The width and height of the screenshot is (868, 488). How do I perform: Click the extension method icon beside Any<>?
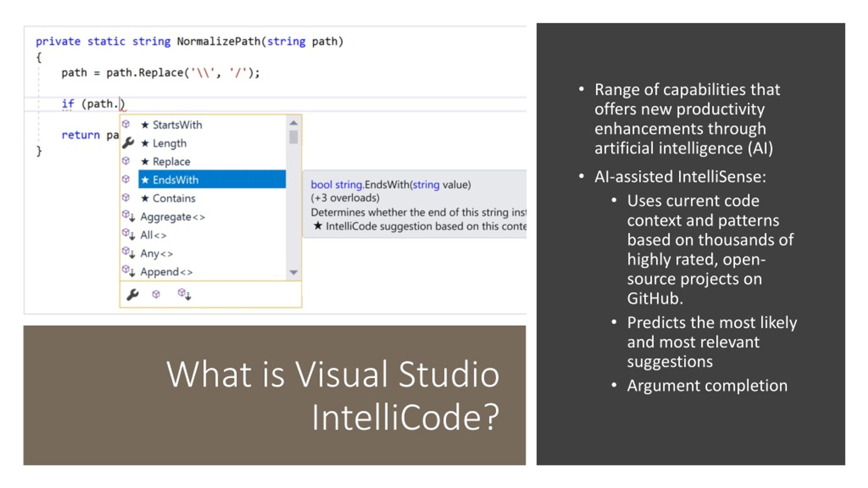click(129, 252)
